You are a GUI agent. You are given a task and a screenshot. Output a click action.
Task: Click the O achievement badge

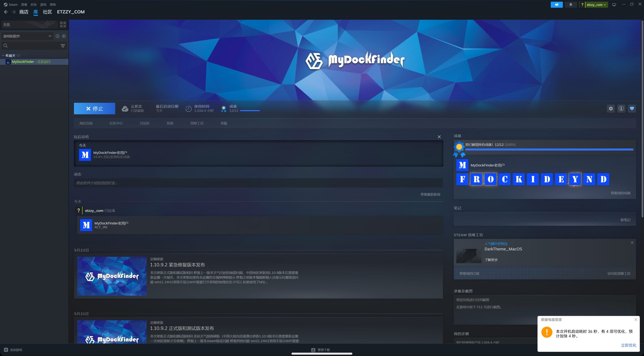pyautogui.click(x=491, y=179)
